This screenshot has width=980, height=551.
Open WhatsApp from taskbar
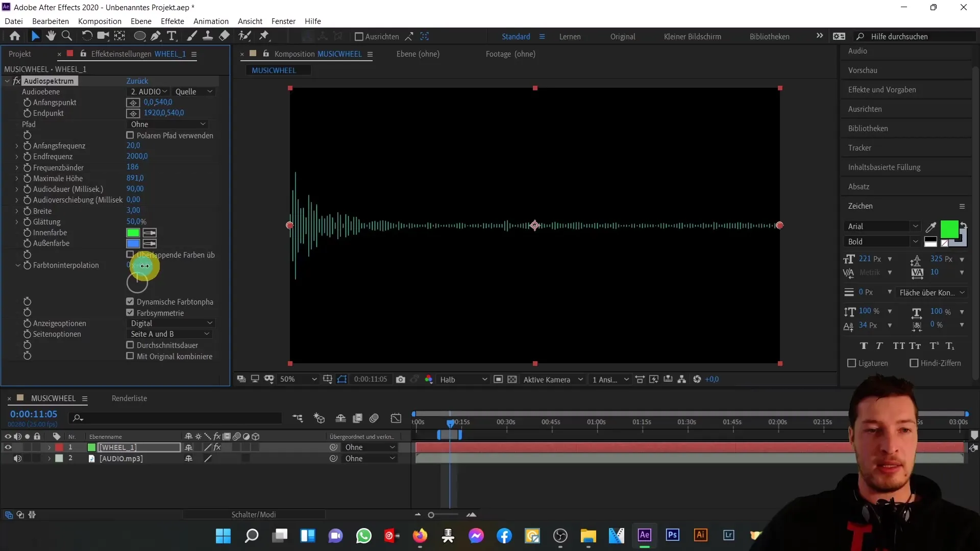click(x=363, y=536)
